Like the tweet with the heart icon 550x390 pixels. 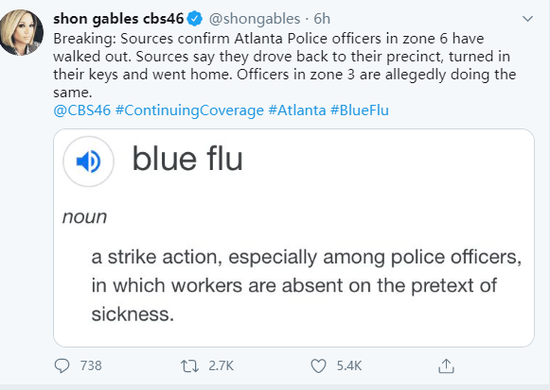pyautogui.click(x=318, y=366)
